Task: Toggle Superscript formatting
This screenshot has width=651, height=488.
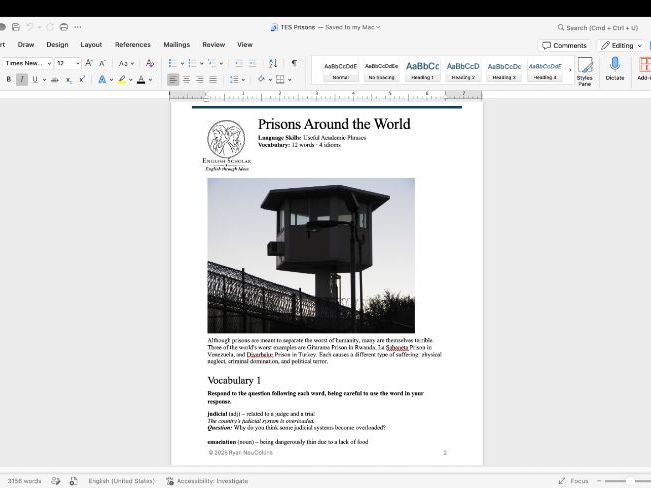Action: [x=82, y=79]
